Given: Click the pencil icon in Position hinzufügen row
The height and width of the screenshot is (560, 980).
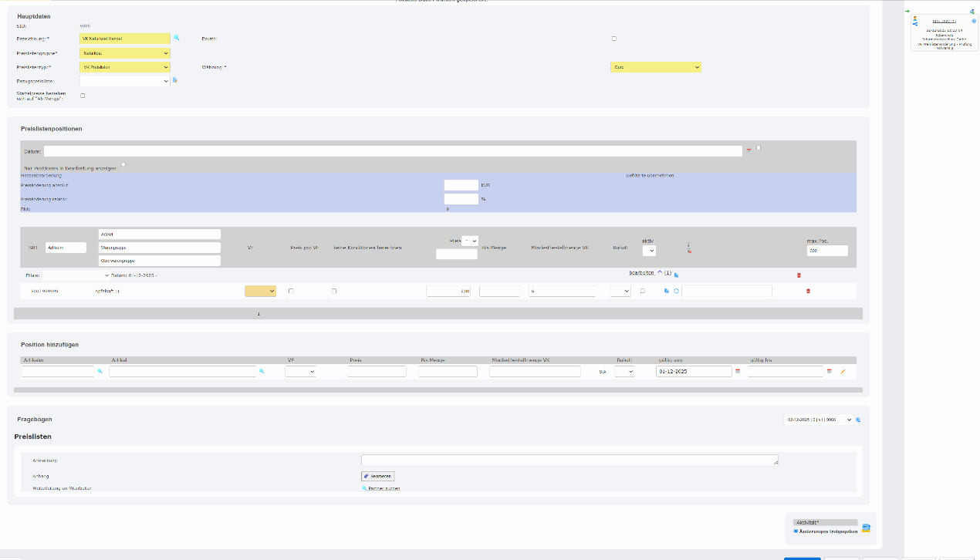Looking at the screenshot, I should [843, 371].
